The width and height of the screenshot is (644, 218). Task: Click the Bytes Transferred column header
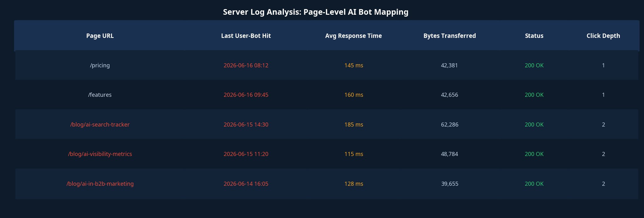[450, 36]
